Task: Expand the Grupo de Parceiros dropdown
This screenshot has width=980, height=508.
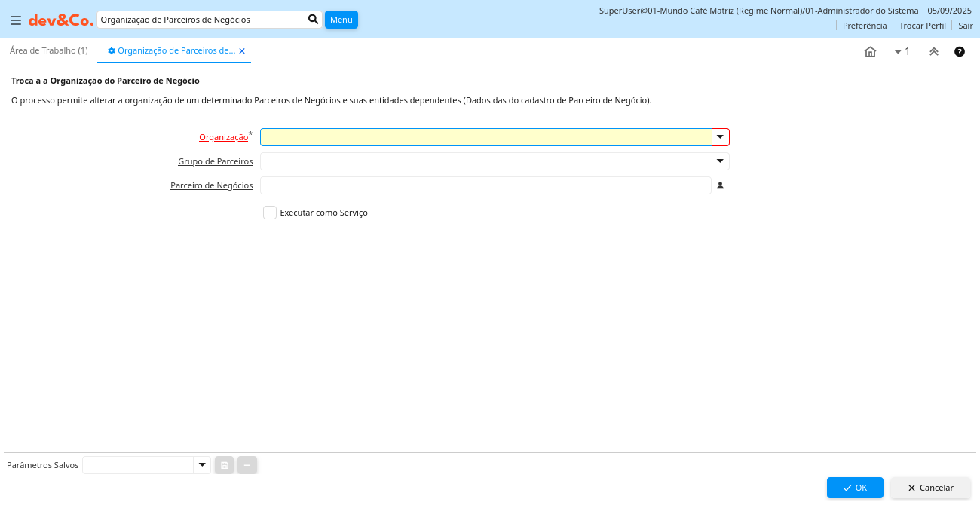Action: coord(720,161)
